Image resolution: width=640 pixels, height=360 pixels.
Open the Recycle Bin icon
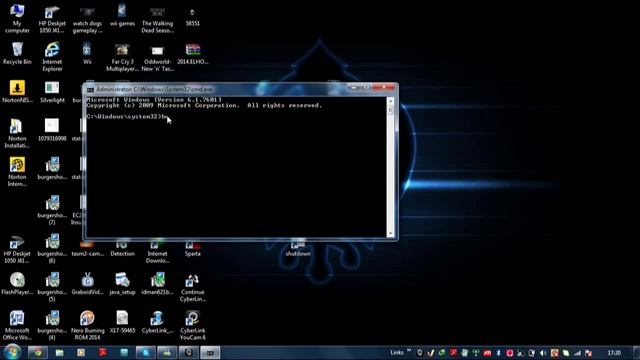coord(17,53)
